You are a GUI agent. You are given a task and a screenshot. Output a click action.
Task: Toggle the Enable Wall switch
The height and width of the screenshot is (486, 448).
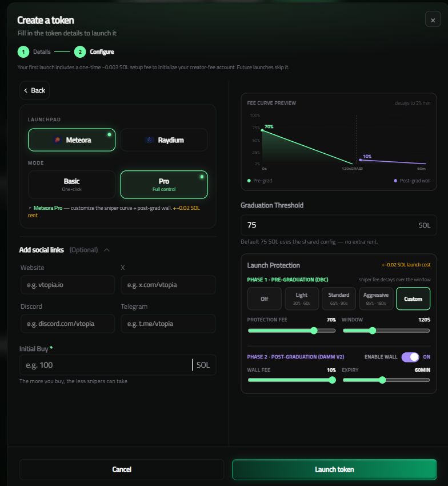click(410, 357)
